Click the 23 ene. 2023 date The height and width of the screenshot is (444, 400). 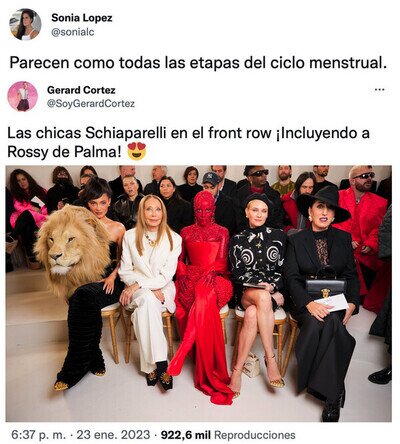113,435
